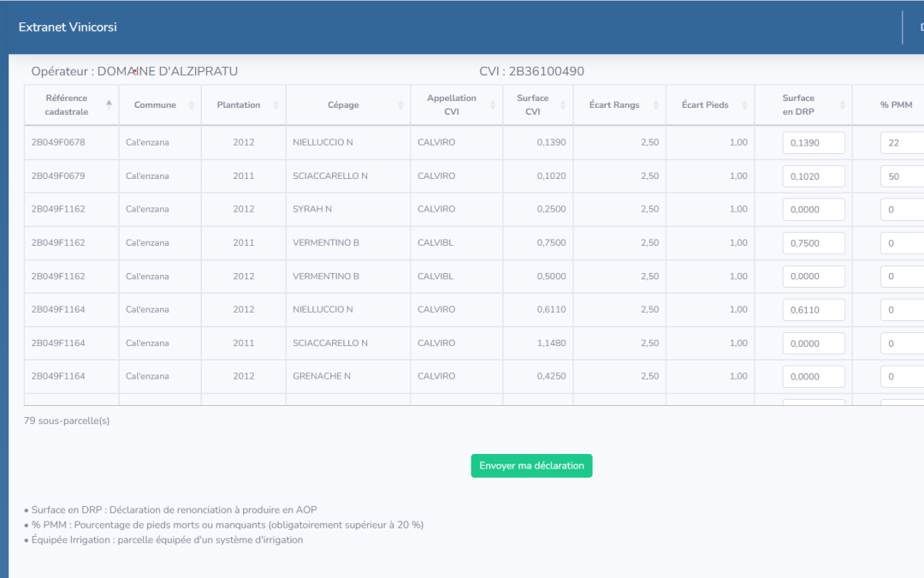Screen dimensions: 924x578
Task: Sort table by Commune column icon
Action: click(x=192, y=105)
